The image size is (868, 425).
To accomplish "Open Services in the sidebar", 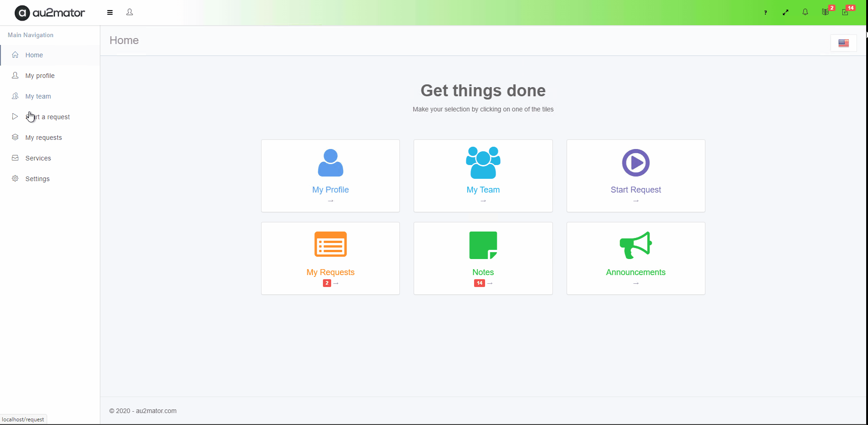I will [x=38, y=158].
